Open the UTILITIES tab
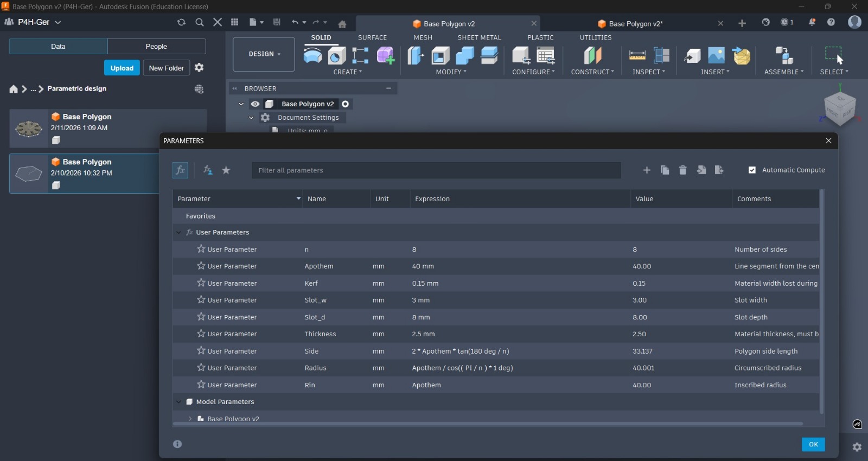This screenshot has width=868, height=461. pyautogui.click(x=596, y=38)
